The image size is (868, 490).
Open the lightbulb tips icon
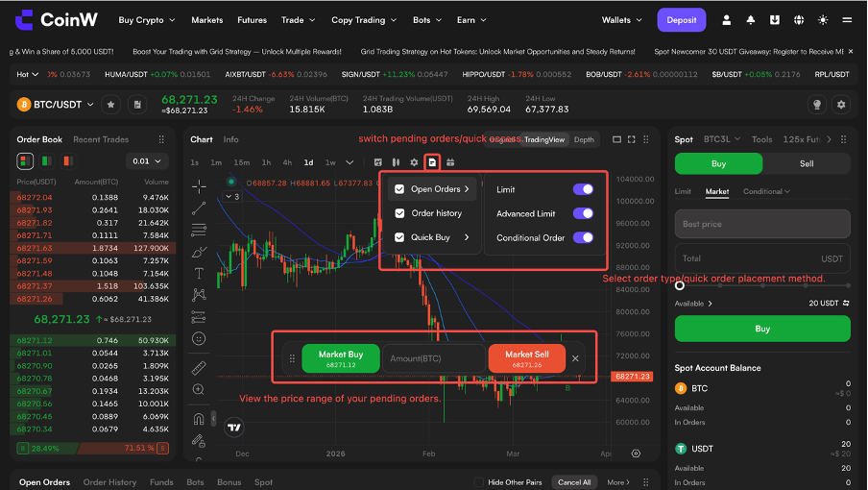817,104
